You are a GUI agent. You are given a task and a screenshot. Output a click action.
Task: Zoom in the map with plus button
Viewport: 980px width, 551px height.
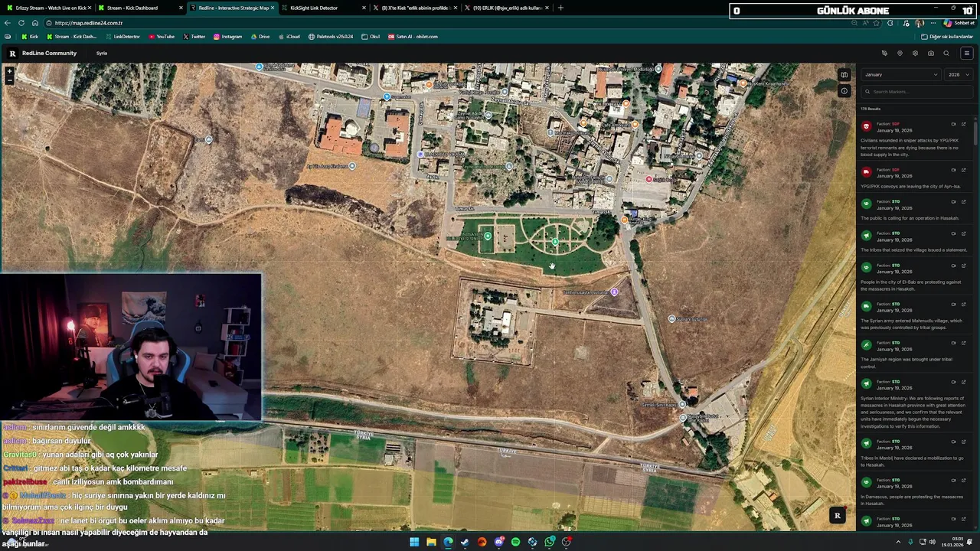point(10,70)
